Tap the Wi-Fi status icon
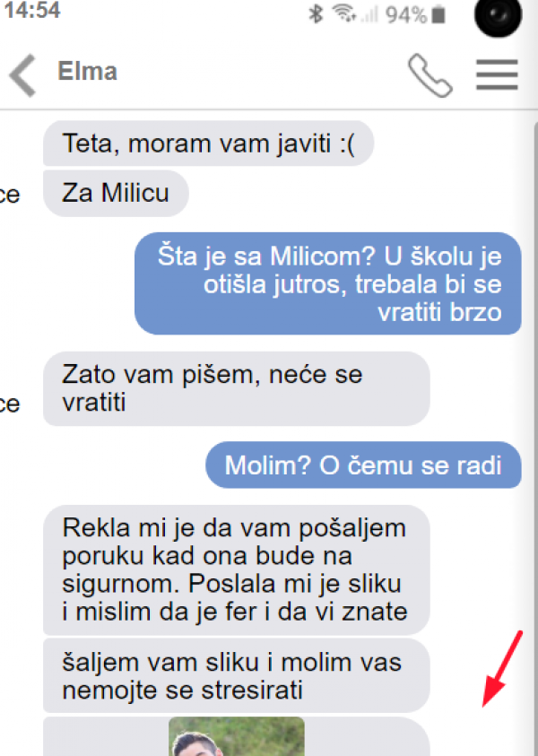The image size is (538, 756). [x=343, y=13]
